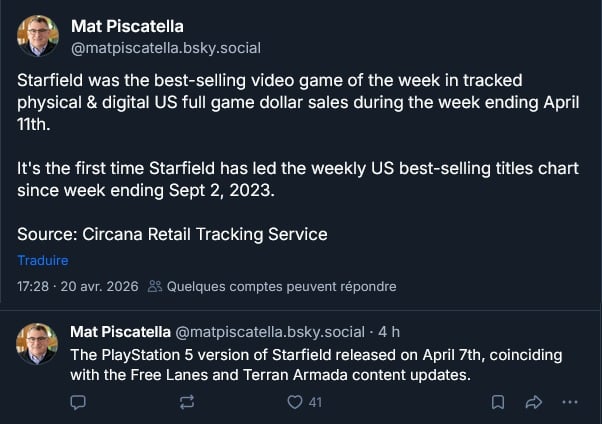Translate the post via "Traduire" link
602x424 pixels.
42,260
